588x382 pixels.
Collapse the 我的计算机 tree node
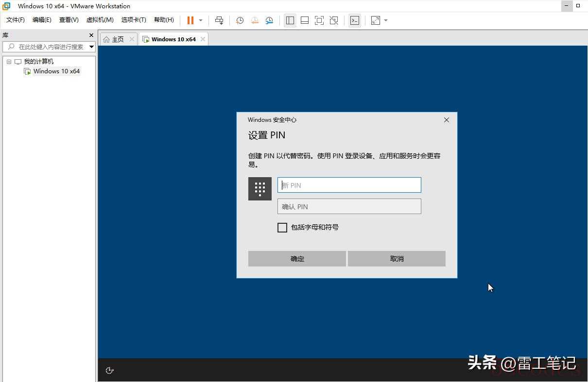tap(9, 62)
